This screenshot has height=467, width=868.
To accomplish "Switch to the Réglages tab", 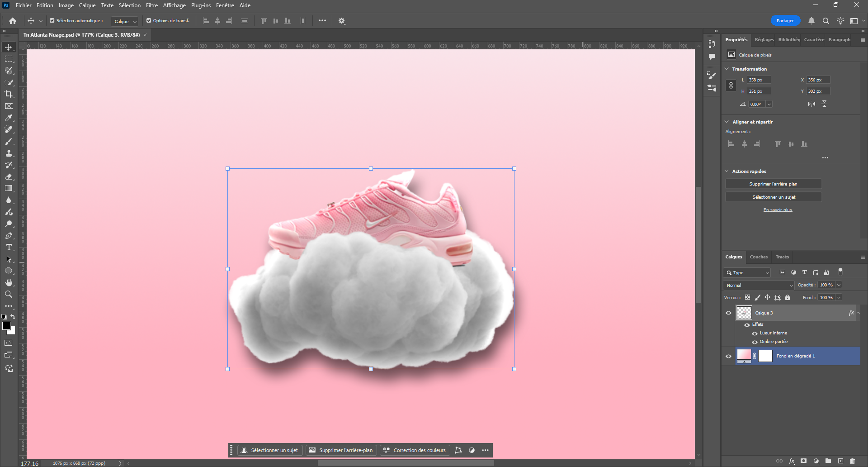I will tap(764, 40).
